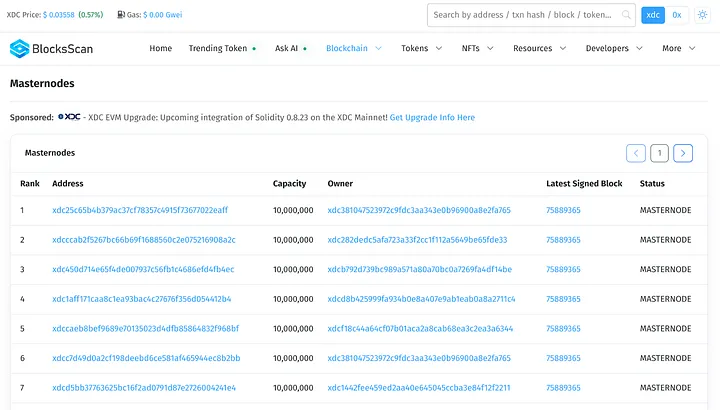Toggle the light/dark theme sun icon
The image size is (720, 410).
[701, 15]
